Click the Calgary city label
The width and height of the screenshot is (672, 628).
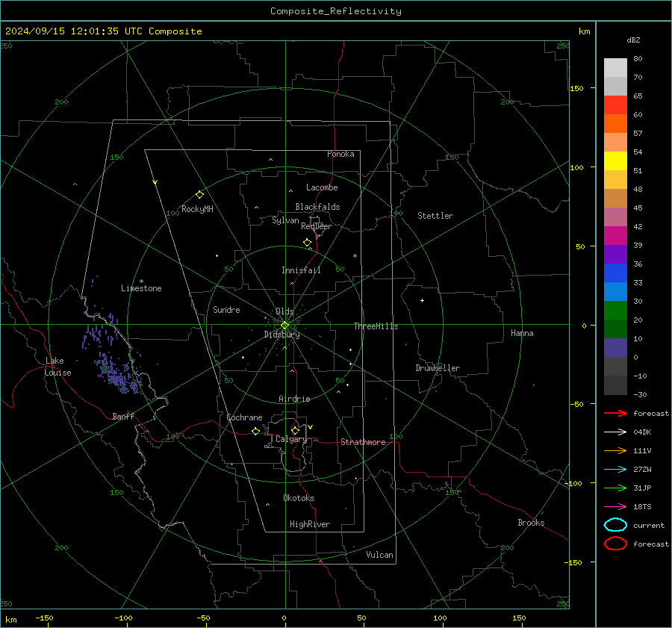(x=291, y=439)
